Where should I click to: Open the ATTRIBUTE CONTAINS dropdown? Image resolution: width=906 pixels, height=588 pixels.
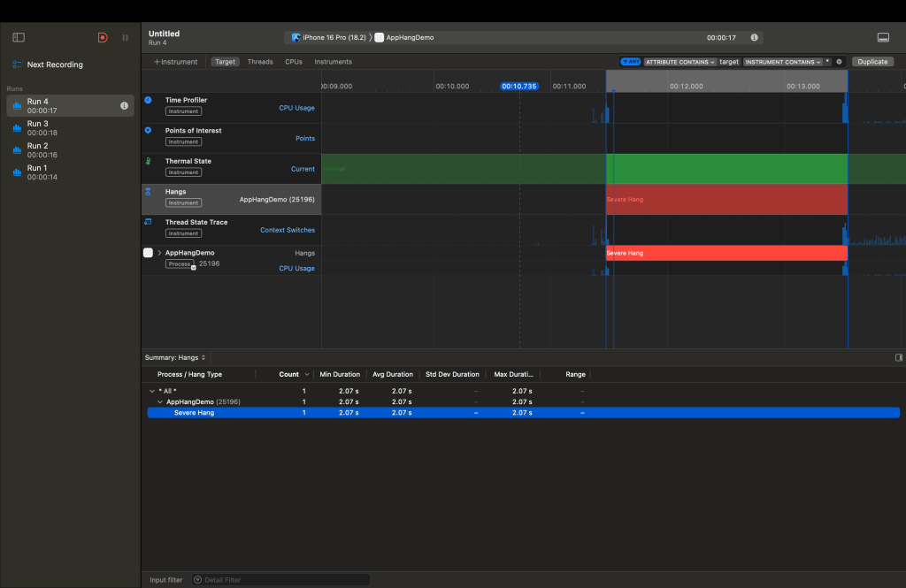(679, 62)
